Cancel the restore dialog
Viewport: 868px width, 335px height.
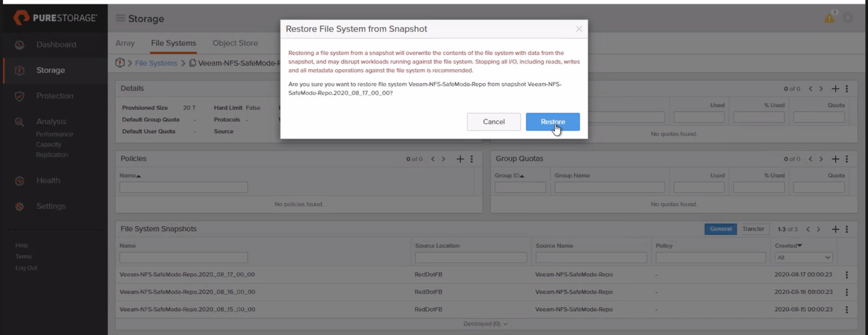point(494,122)
